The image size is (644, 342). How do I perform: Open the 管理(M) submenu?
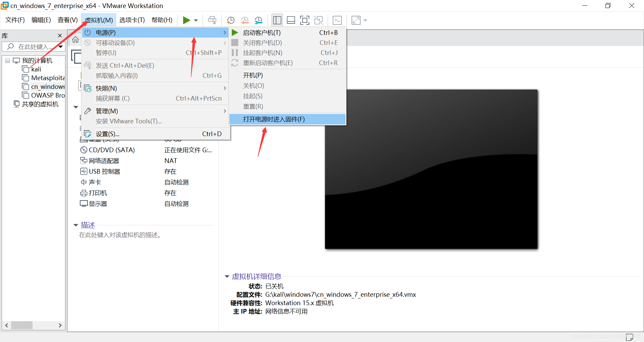156,111
